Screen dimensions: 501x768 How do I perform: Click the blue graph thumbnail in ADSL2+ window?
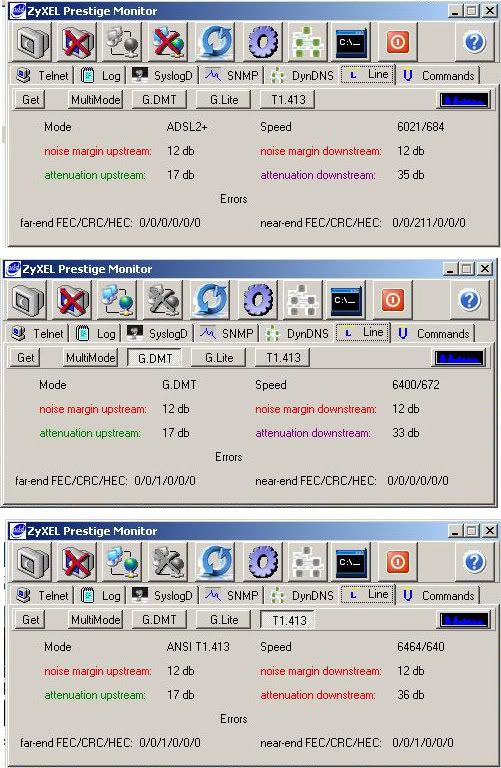tap(464, 100)
